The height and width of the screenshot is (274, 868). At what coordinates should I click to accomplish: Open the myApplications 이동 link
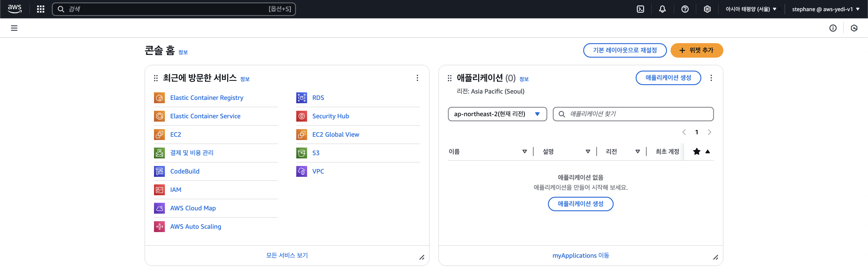click(580, 255)
